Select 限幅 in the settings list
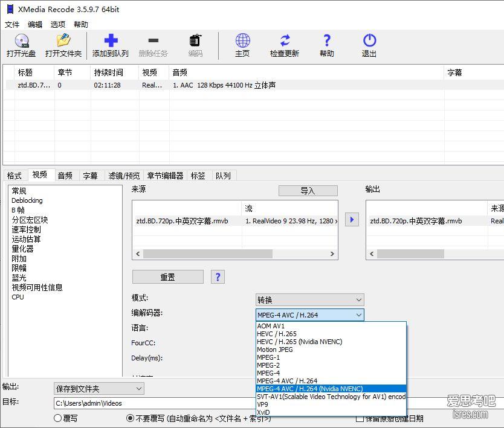This screenshot has height=428, width=504. tap(19, 268)
